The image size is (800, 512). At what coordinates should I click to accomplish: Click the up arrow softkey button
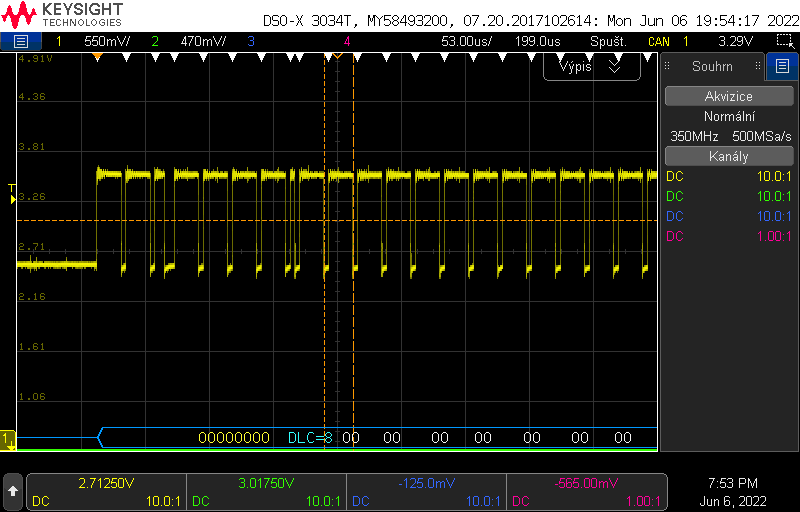coord(13,491)
